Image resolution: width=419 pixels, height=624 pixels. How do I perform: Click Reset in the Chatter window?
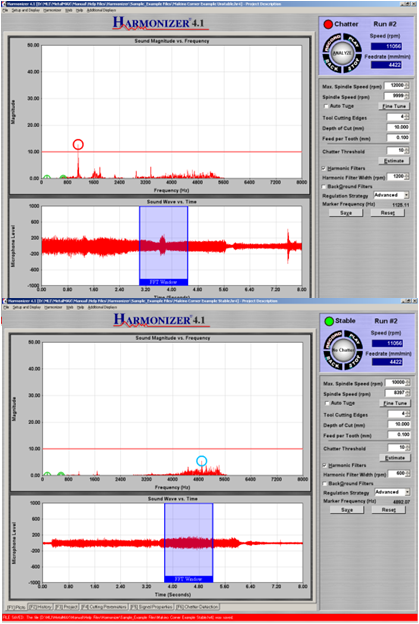click(x=387, y=213)
